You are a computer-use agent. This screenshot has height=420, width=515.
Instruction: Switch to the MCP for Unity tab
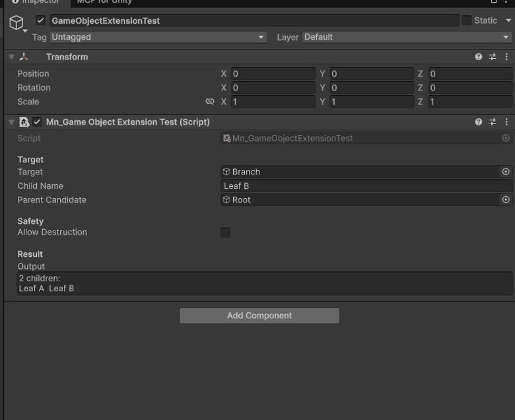tap(104, 2)
